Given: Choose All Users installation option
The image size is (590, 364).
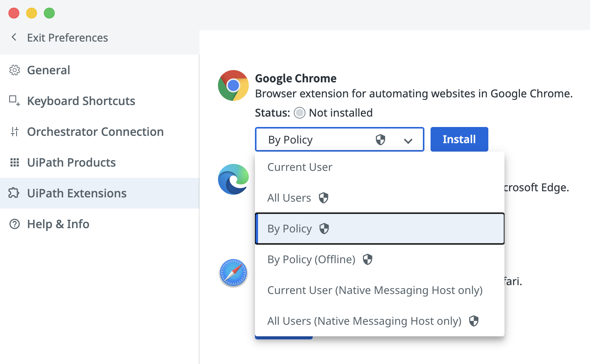Looking at the screenshot, I should (x=380, y=198).
